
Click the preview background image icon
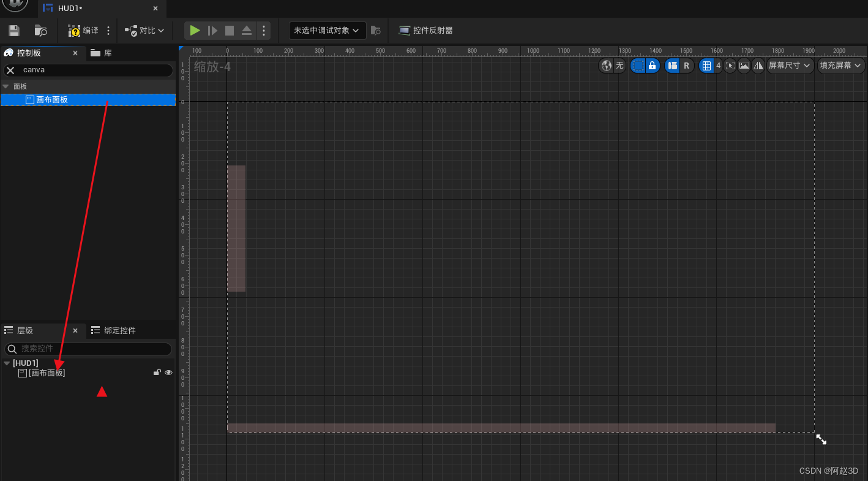744,66
